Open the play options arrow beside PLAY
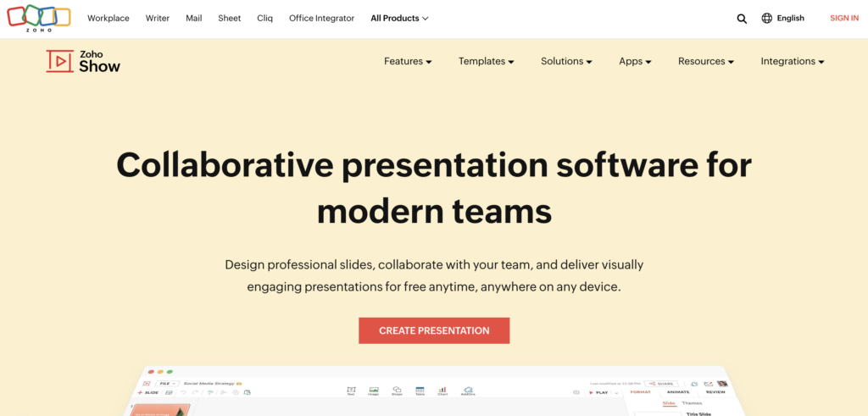 pyautogui.click(x=616, y=393)
